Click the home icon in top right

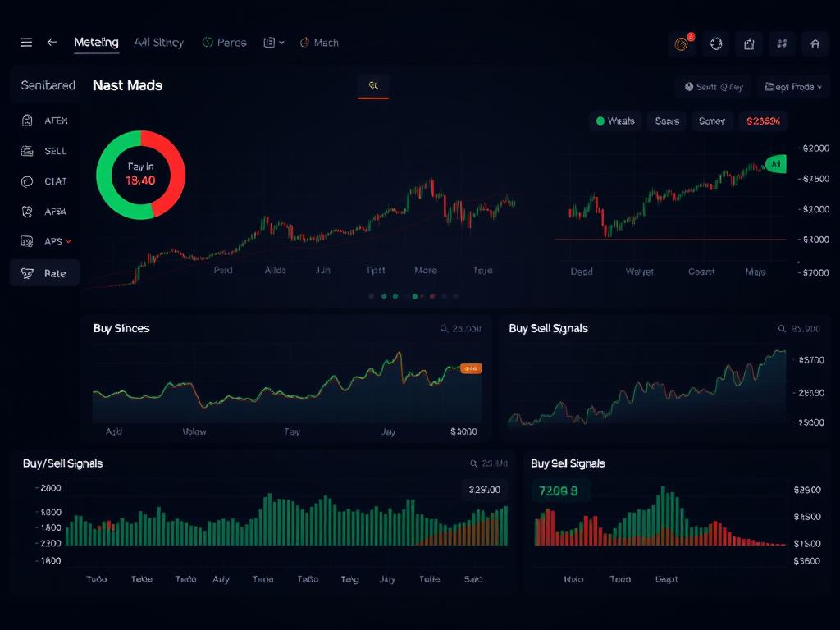coord(815,44)
